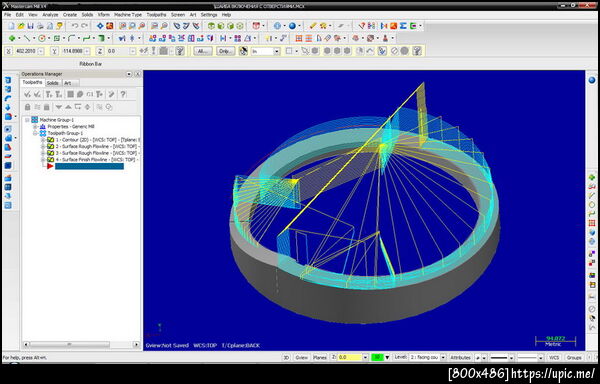Open the File menu
The height and width of the screenshot is (384, 600).
[x=7, y=15]
